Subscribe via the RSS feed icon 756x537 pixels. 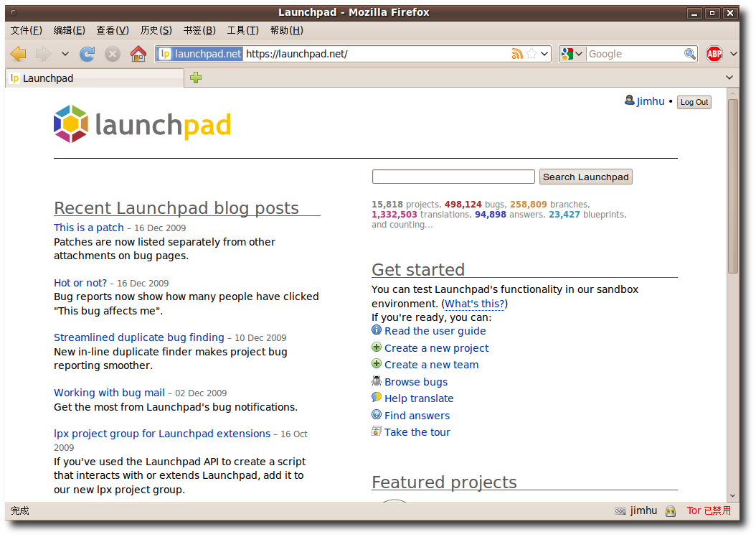(x=517, y=54)
